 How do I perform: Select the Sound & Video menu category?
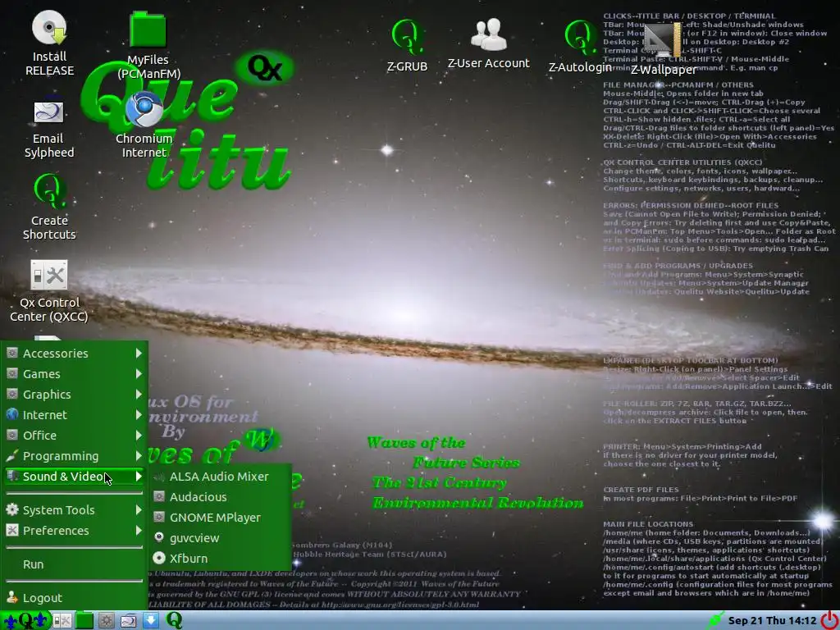pyautogui.click(x=75, y=477)
